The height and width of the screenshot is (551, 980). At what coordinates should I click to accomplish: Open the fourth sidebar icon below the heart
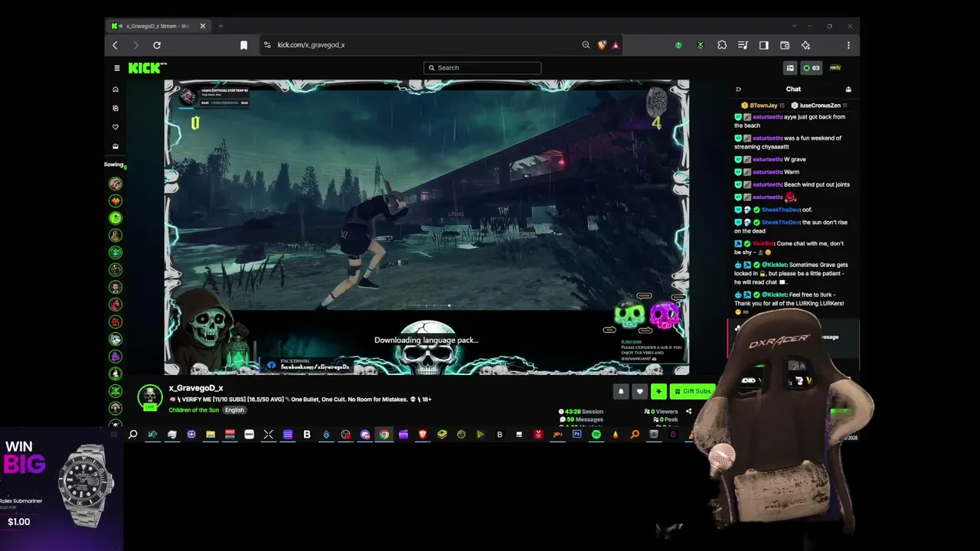[116, 146]
